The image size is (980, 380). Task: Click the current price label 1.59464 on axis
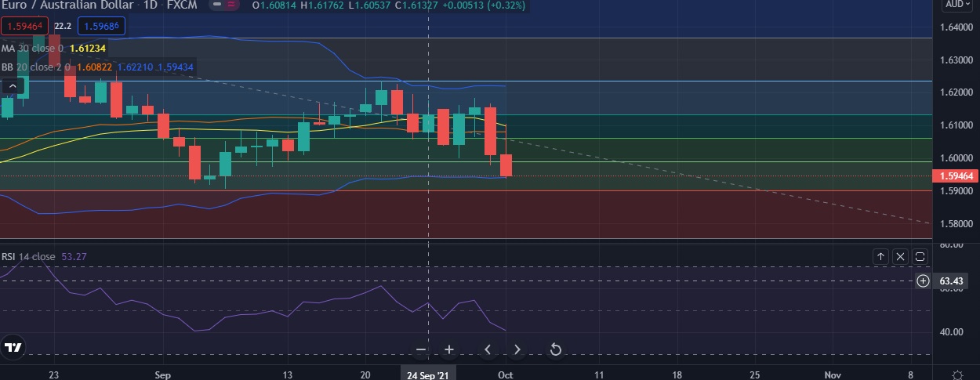(956, 176)
